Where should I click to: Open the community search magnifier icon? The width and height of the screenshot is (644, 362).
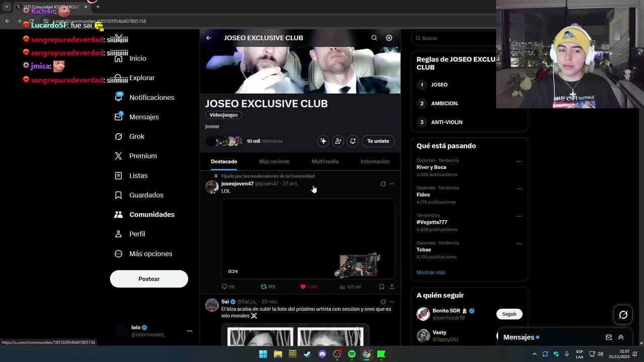[x=374, y=38]
